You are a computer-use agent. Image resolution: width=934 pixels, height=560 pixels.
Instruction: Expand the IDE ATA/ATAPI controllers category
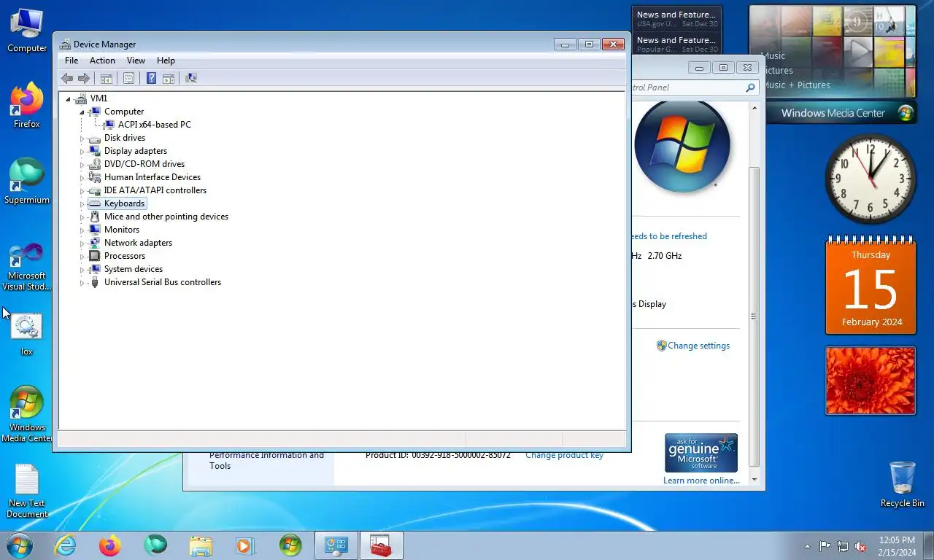82,191
